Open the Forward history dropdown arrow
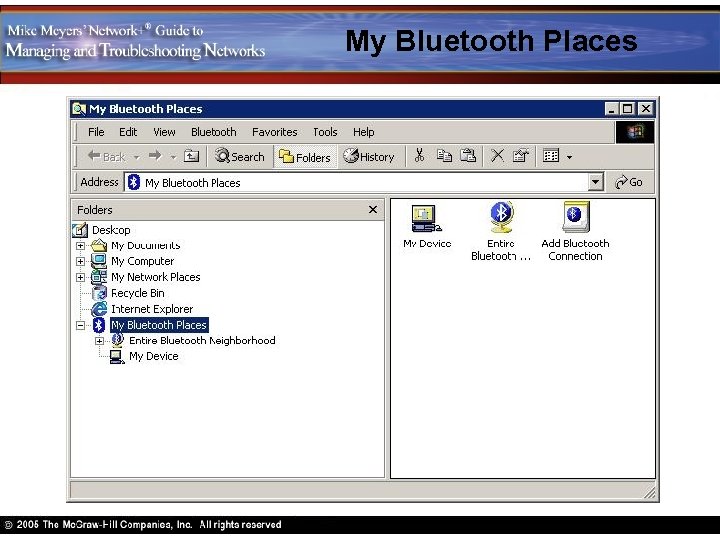Viewport: 720px width, 540px height. point(173,157)
